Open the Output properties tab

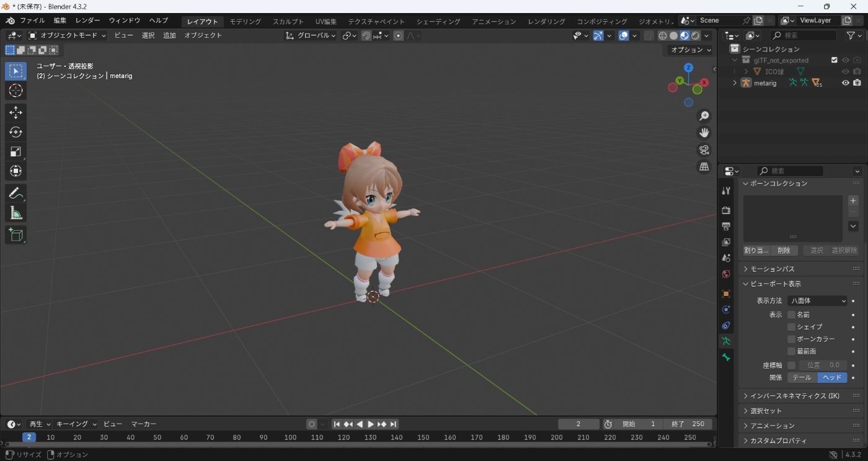pyautogui.click(x=726, y=226)
